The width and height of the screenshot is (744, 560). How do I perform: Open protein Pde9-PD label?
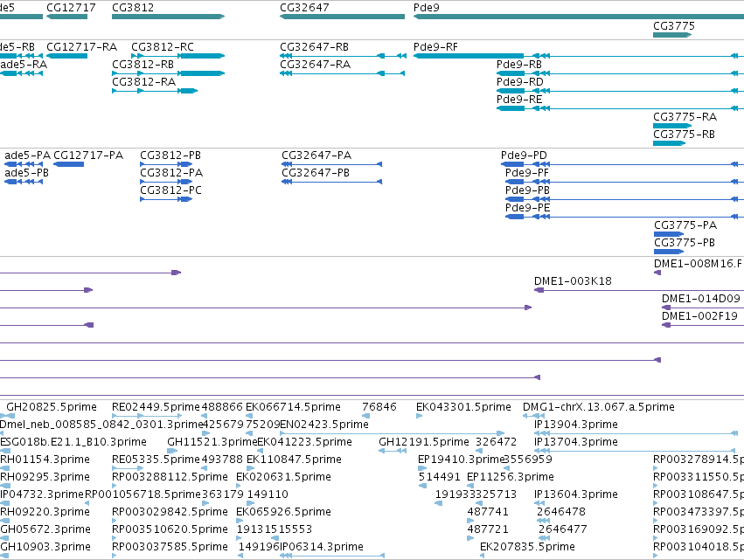524,156
